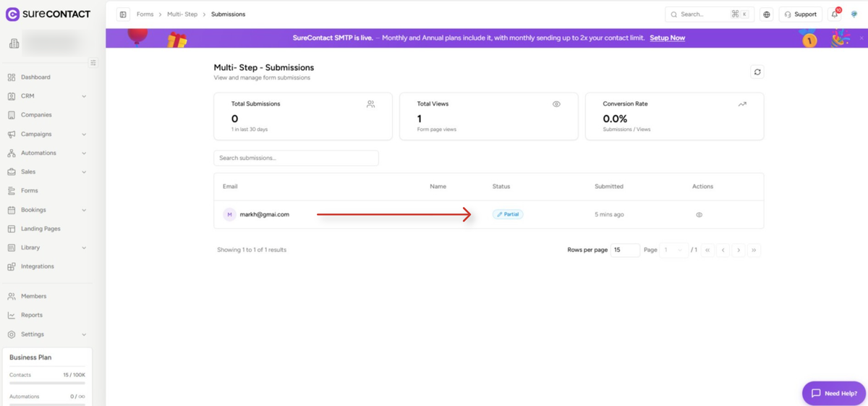Click the Landing Pages icon
868x406 pixels.
(x=12, y=229)
